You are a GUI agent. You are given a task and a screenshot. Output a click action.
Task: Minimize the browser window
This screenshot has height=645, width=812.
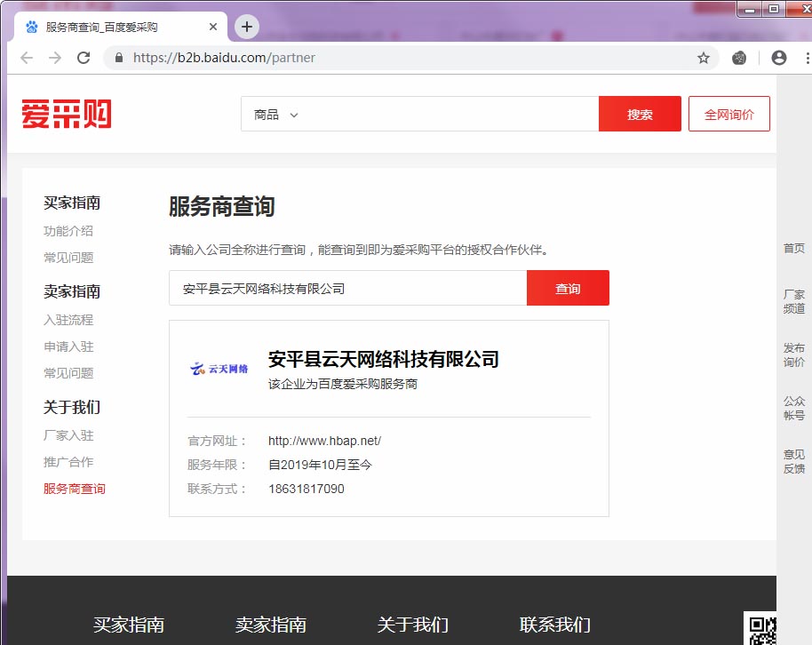(749, 8)
